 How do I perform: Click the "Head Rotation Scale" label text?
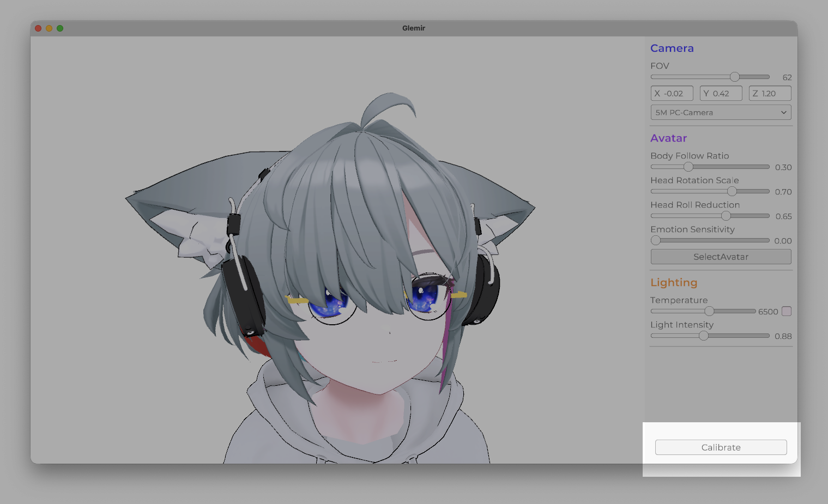click(x=694, y=180)
